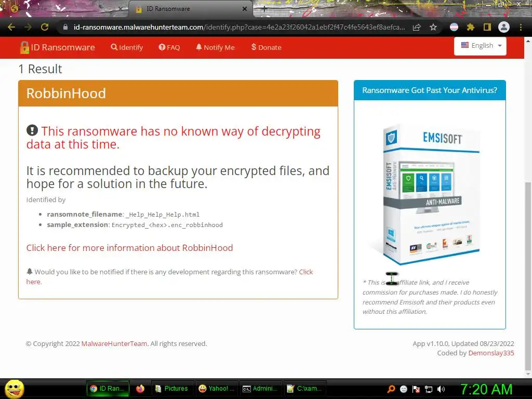This screenshot has height=399, width=532.
Task: Open the smiley Start button
Action: [14, 389]
